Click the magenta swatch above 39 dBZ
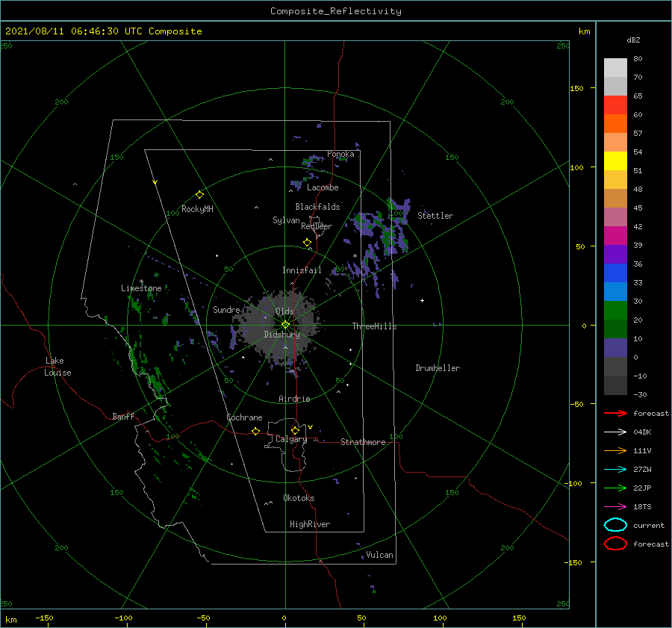Image resolution: width=672 pixels, height=628 pixels. click(x=615, y=235)
